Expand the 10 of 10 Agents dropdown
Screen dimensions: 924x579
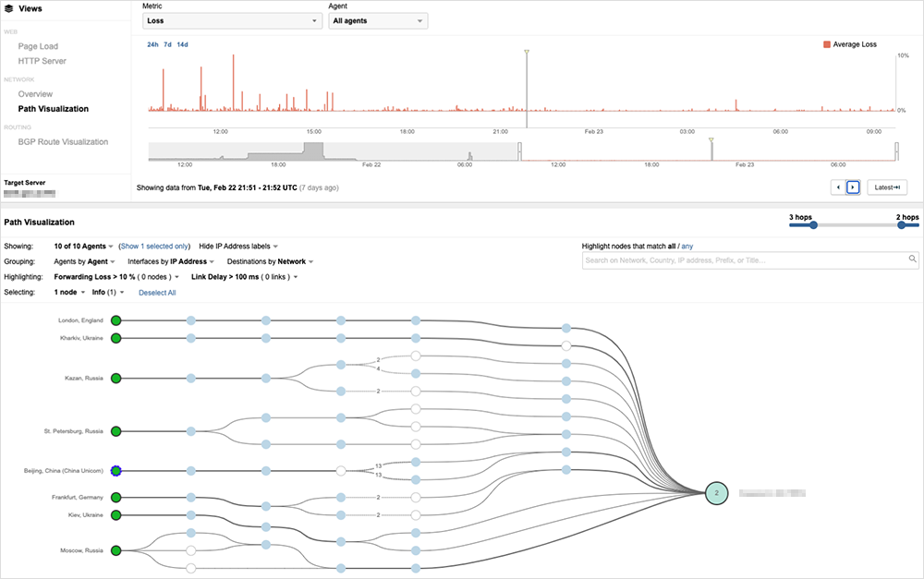[84, 247]
